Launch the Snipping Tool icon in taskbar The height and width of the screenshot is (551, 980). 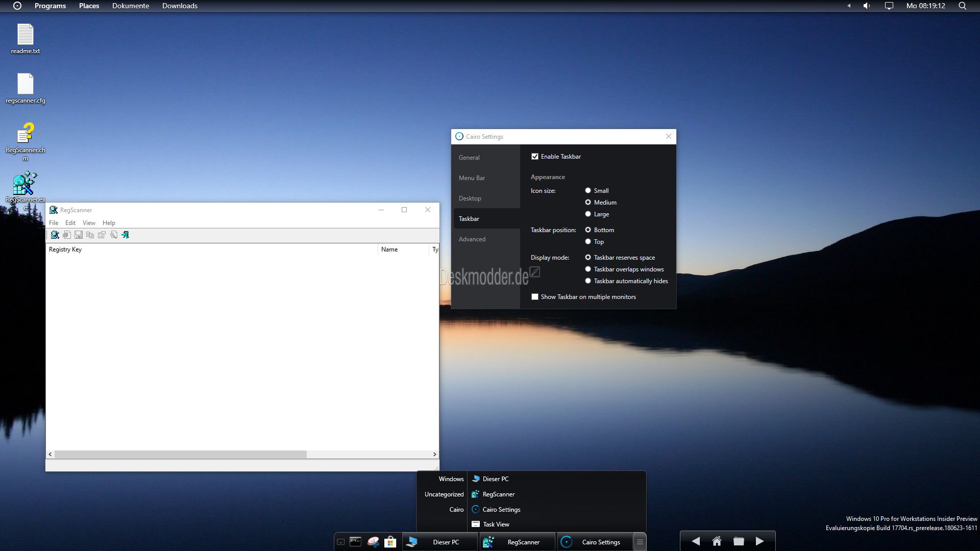pos(373,542)
